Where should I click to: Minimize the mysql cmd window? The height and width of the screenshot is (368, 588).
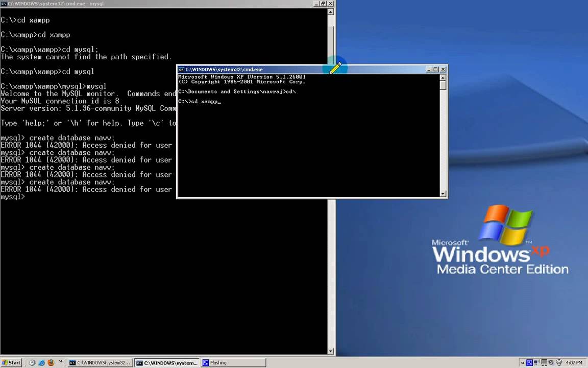click(316, 4)
